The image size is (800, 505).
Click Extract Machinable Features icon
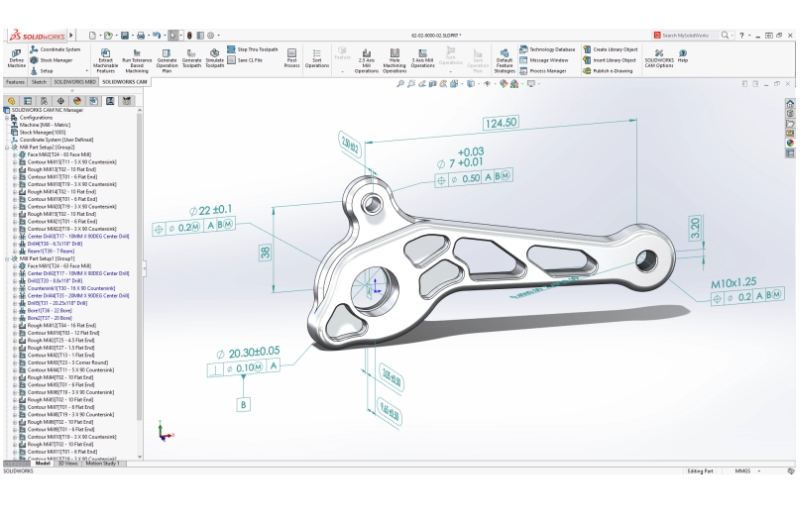pos(106,55)
